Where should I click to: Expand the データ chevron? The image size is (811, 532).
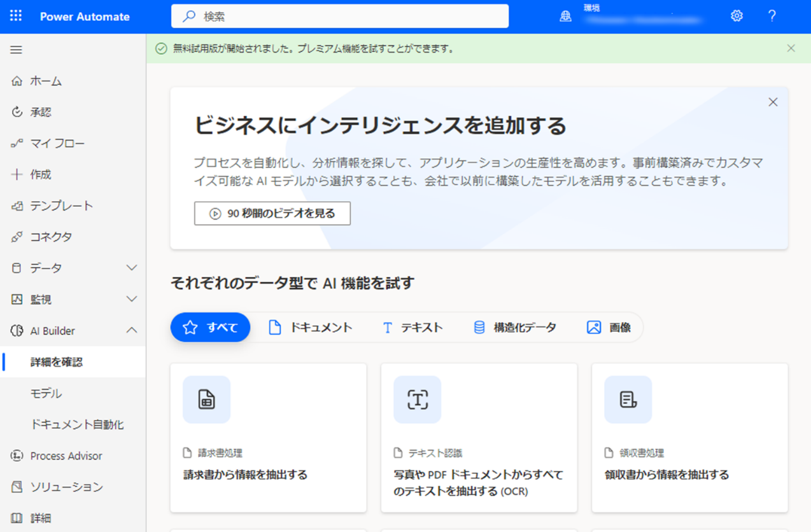(132, 268)
